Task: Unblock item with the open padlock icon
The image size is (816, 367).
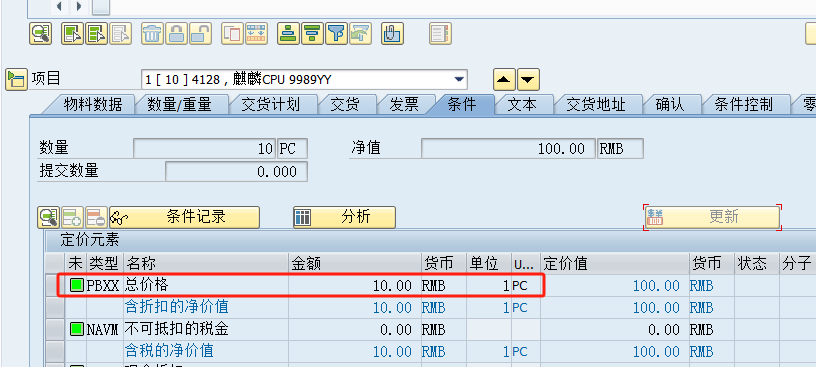Action: 200,34
